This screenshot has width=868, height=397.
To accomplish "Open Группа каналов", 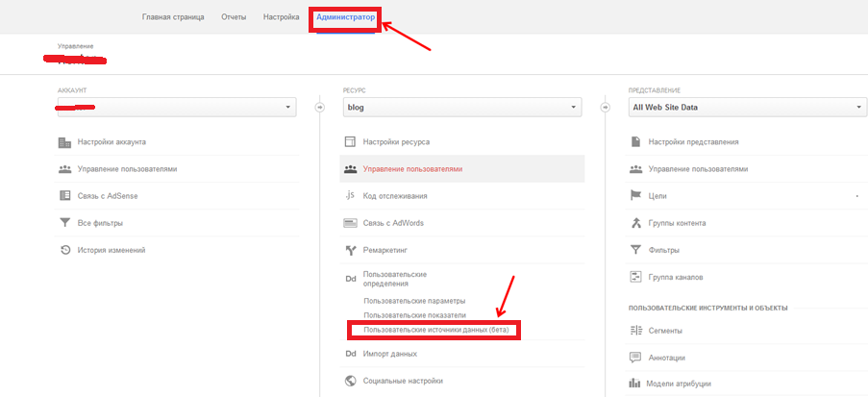I will click(x=676, y=277).
